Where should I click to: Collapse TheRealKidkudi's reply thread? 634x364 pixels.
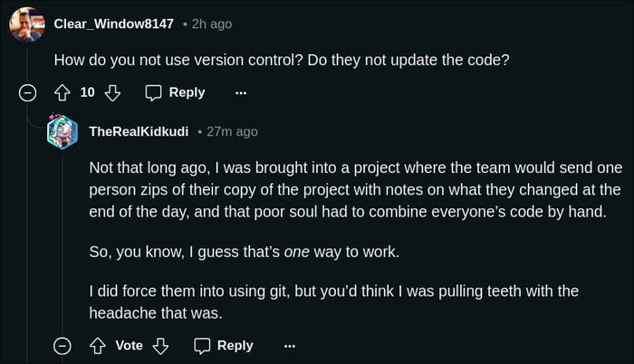(x=62, y=345)
